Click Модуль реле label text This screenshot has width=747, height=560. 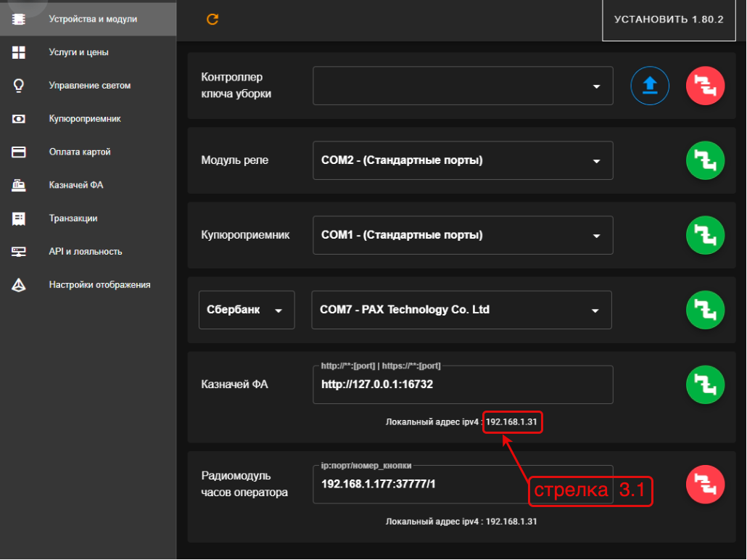pos(234,160)
